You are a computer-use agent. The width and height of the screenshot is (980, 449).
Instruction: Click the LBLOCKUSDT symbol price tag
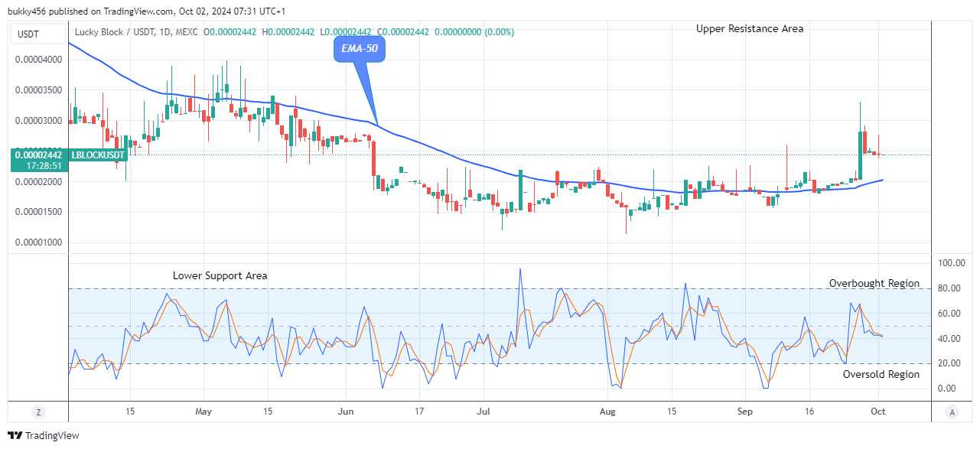click(96, 155)
